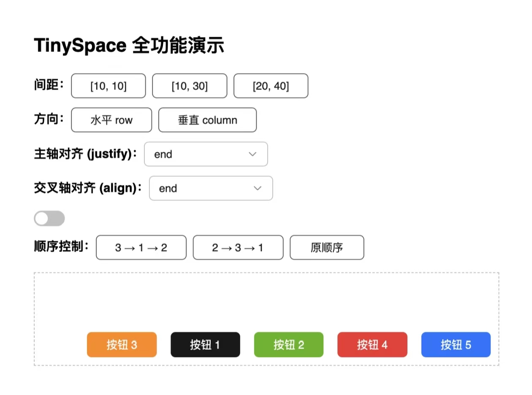Click the blue 按钮 5 button
The width and height of the screenshot is (532, 395).
click(456, 345)
